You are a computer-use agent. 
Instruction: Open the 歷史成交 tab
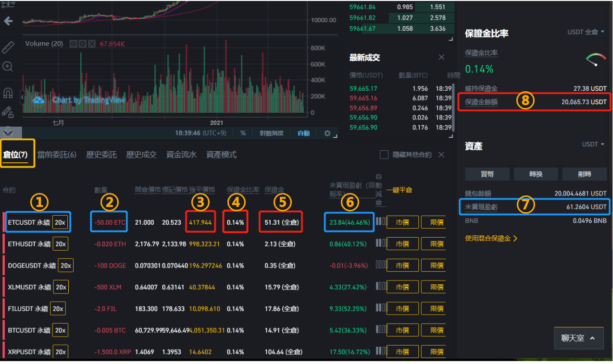click(x=141, y=155)
